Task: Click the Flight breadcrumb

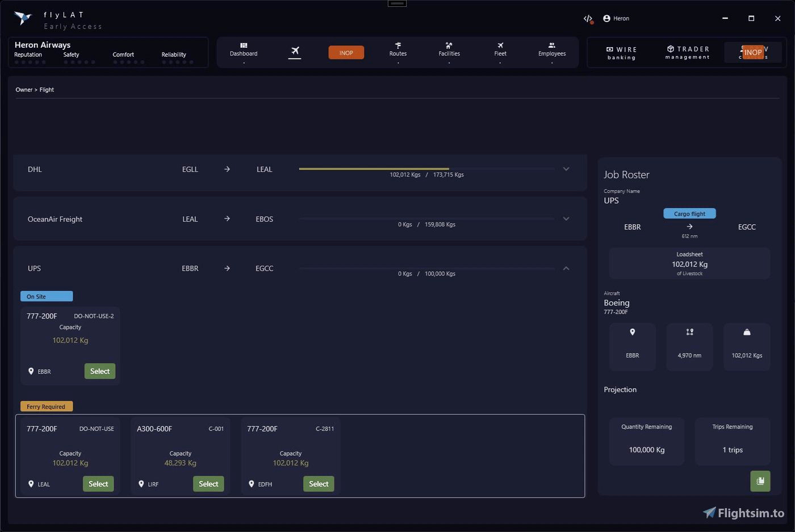Action: [x=47, y=90]
